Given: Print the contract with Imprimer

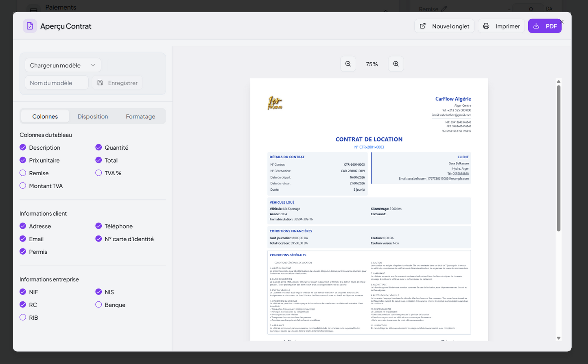Looking at the screenshot, I should tap(501, 26).
